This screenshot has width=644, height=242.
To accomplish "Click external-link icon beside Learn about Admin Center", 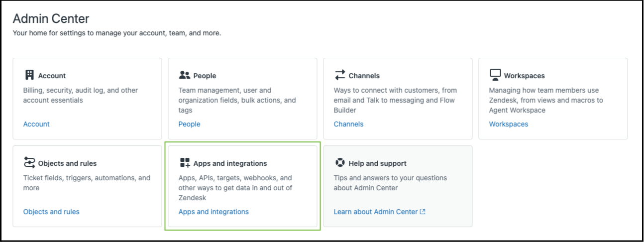I will point(423,212).
